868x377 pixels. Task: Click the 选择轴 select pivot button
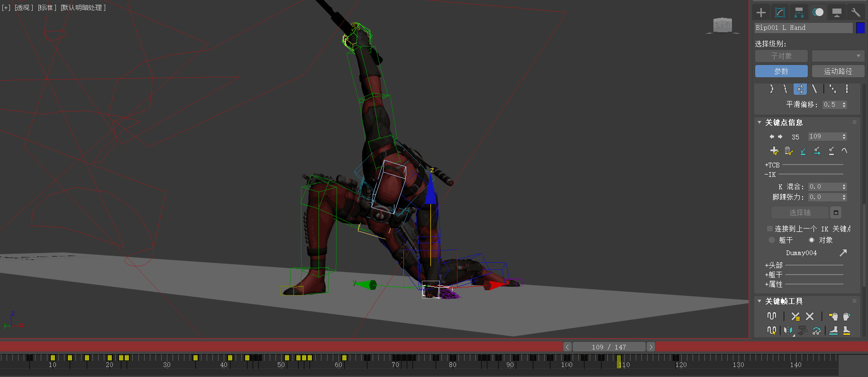coord(800,212)
